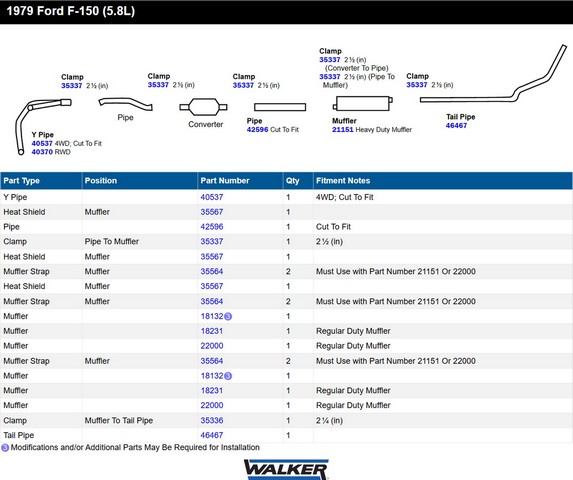The image size is (573, 480).
Task: Open first 18231 Regular Duty Muffler part link
Action: (212, 331)
